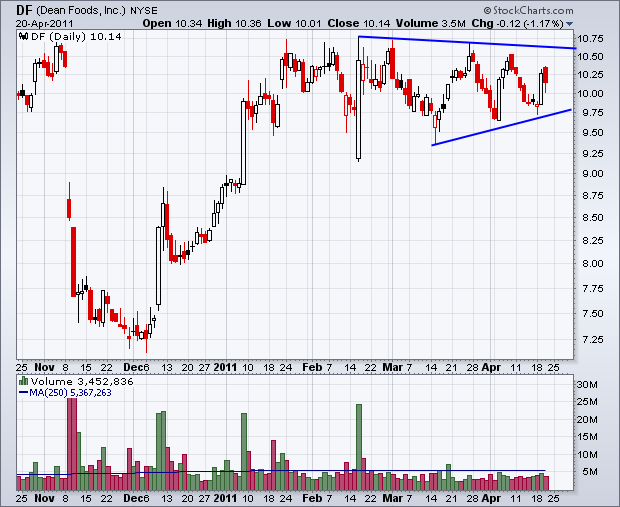620x507 pixels.
Task: Click the 10.25 price axis label
Action: click(590, 75)
